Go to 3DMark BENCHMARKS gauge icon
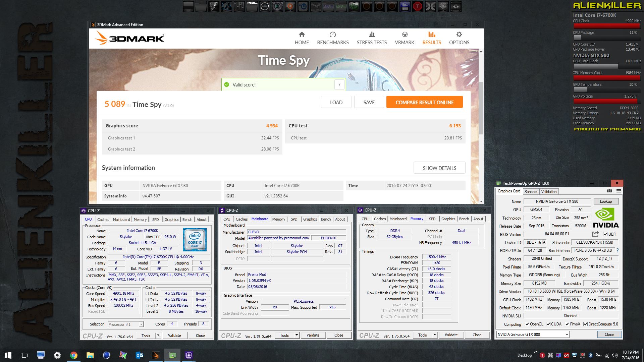The image size is (644, 362). pos(332,35)
